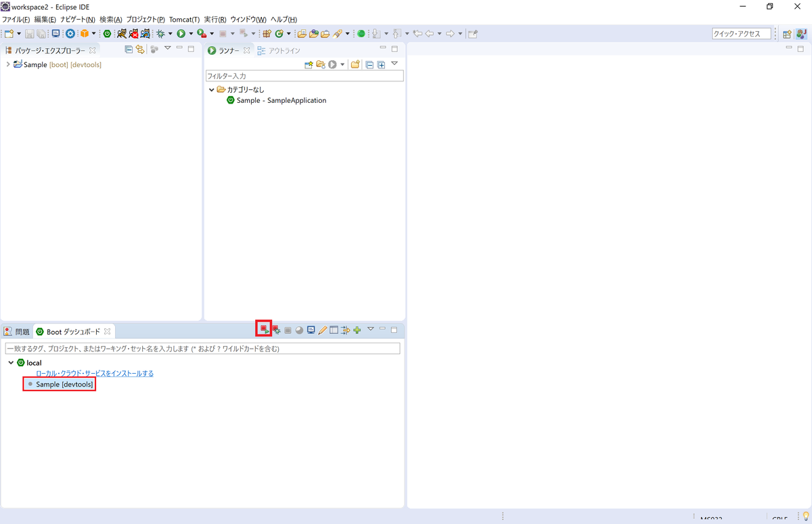Open the 実行(R) menu
The width and height of the screenshot is (812, 524).
(x=215, y=20)
